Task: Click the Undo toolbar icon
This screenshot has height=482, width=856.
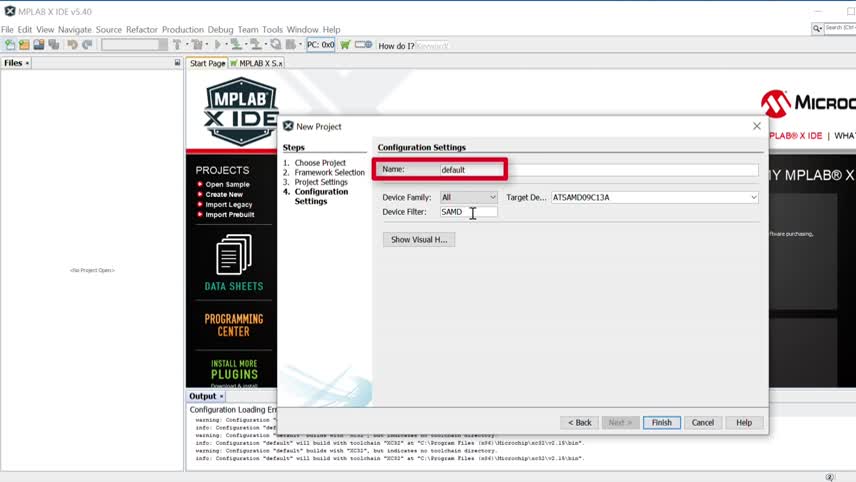Action: [72, 45]
